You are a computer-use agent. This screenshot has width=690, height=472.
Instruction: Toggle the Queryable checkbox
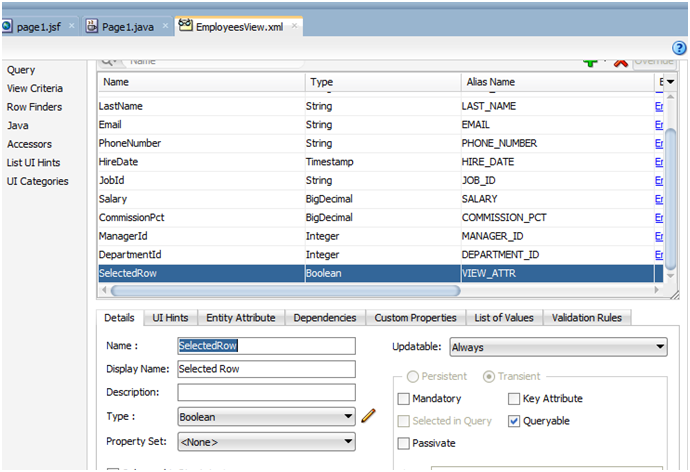[x=514, y=421]
